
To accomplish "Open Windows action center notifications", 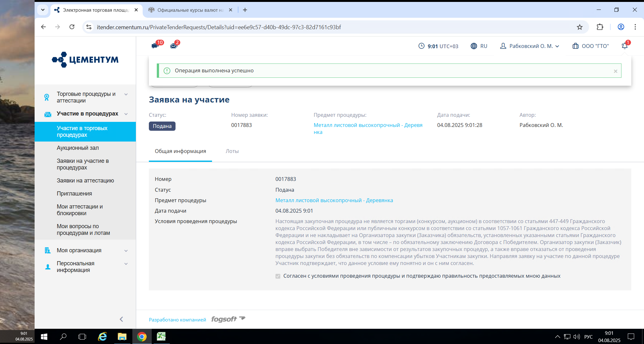I will click(631, 336).
